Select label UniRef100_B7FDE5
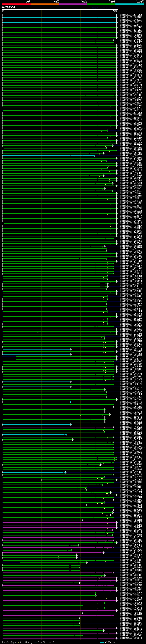This screenshot has width=146, height=644. [131, 146]
